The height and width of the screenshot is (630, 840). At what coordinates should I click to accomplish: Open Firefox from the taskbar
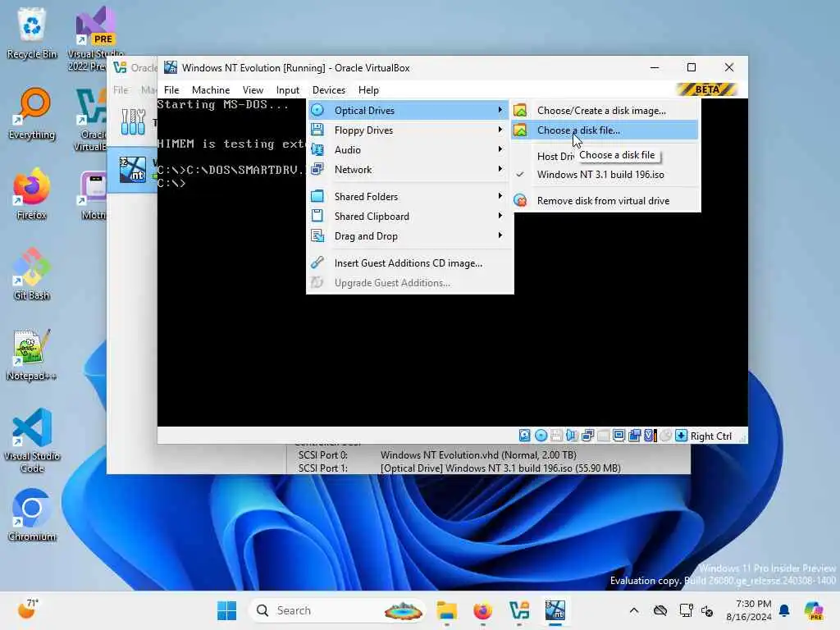[482, 610]
